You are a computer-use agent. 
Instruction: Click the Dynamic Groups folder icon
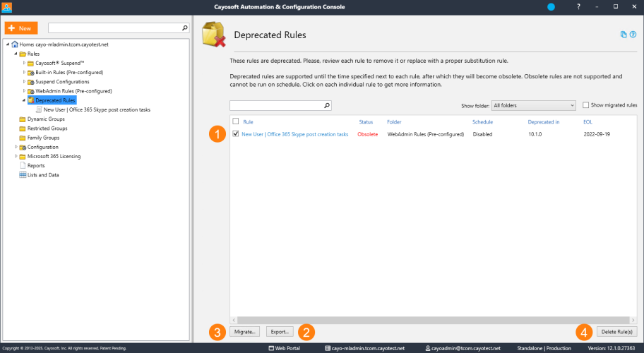[23, 119]
